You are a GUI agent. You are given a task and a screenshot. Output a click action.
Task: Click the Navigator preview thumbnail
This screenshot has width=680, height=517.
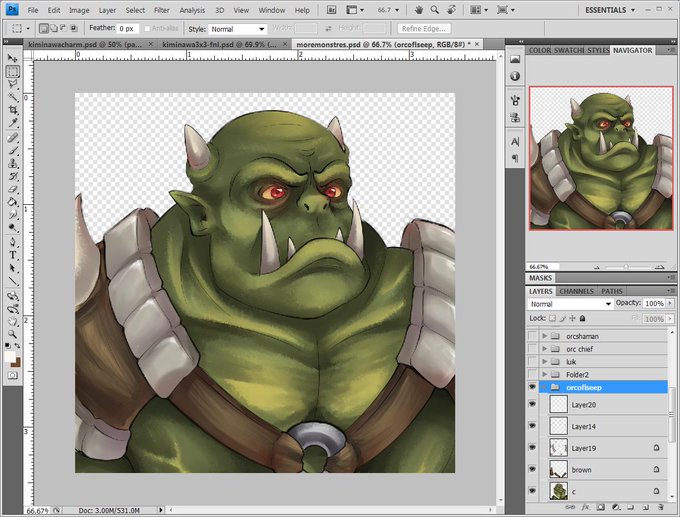click(601, 158)
